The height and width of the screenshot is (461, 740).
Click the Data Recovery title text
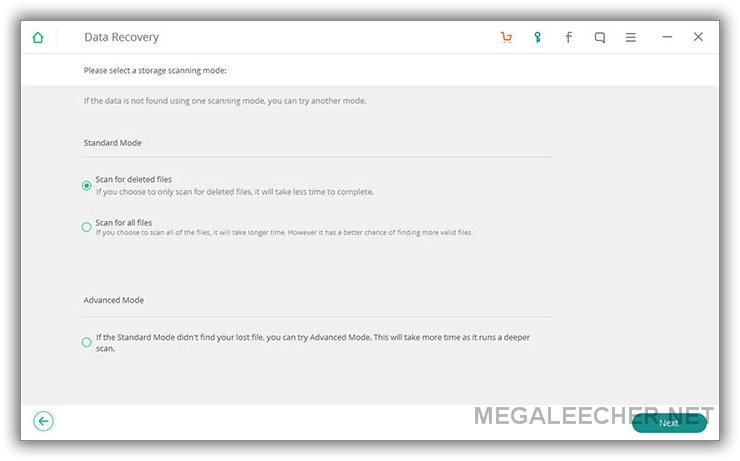point(121,37)
